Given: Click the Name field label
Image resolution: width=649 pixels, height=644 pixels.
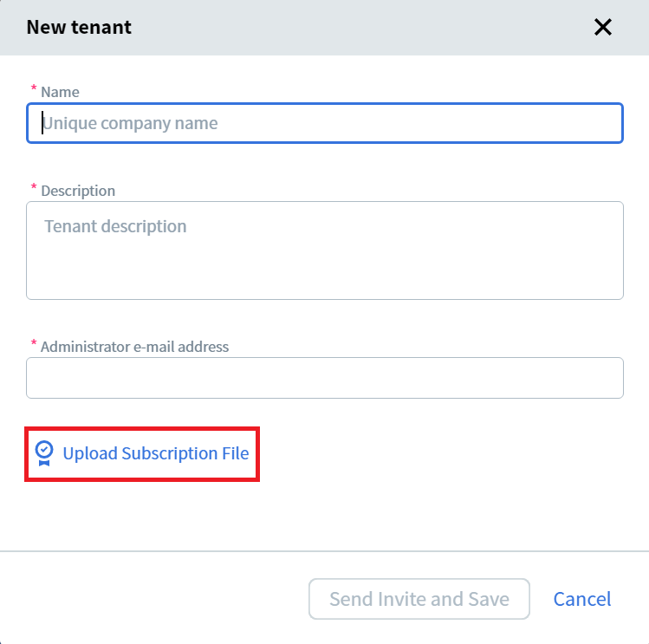Looking at the screenshot, I should [60, 92].
